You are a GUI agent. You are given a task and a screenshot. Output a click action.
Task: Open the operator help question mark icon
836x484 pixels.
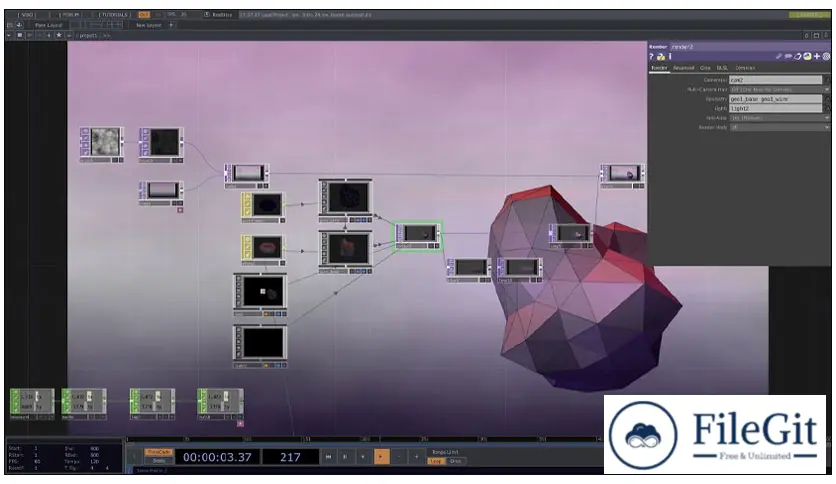652,57
